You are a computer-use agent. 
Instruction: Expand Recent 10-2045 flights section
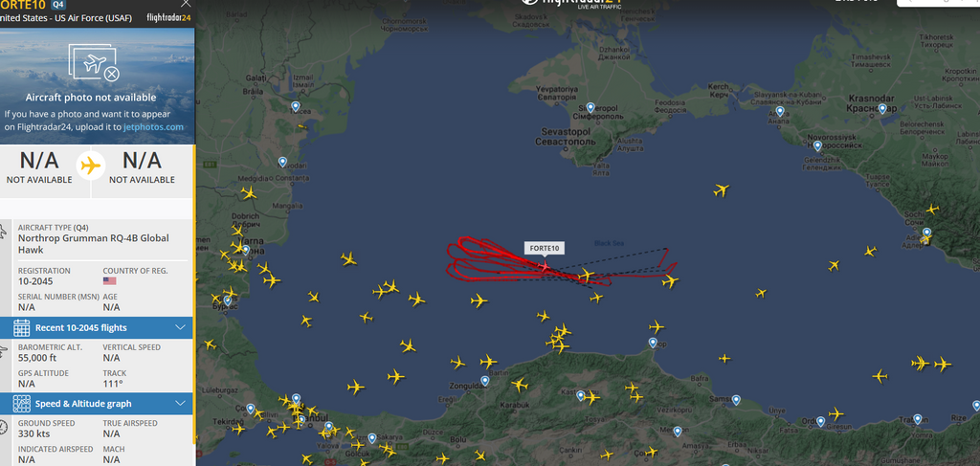(x=181, y=327)
